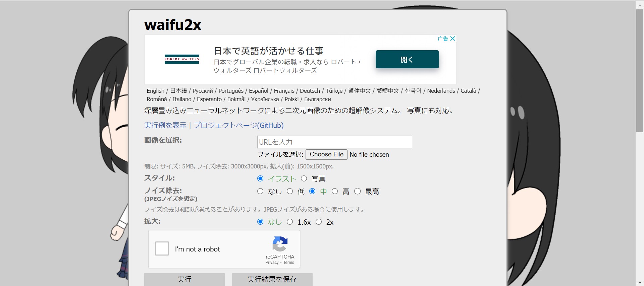Set noise reduction to なし
Screen dimensions: 644x286
(x=260, y=191)
